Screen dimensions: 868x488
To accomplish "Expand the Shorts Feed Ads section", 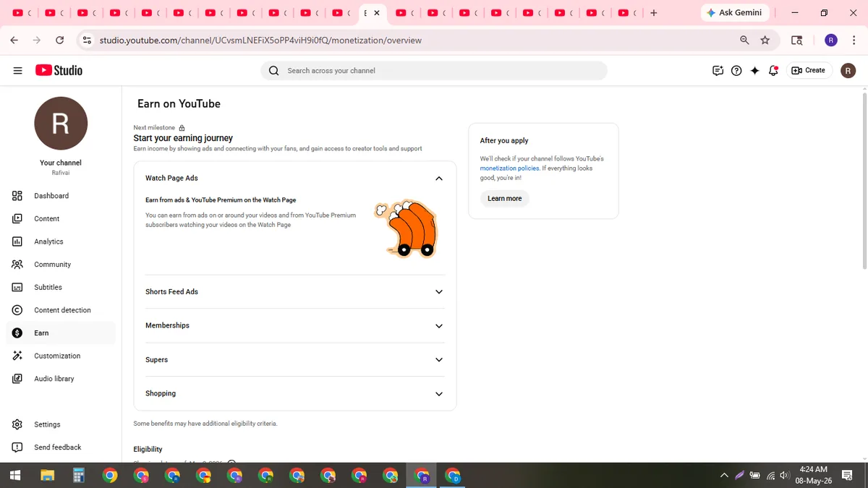I will 438,292.
